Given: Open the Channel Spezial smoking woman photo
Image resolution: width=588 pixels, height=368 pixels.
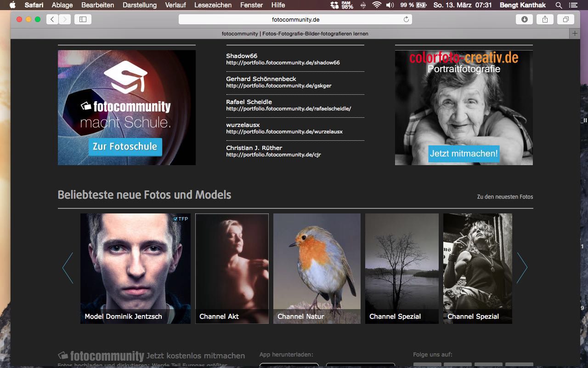Looking at the screenshot, I should 478,269.
